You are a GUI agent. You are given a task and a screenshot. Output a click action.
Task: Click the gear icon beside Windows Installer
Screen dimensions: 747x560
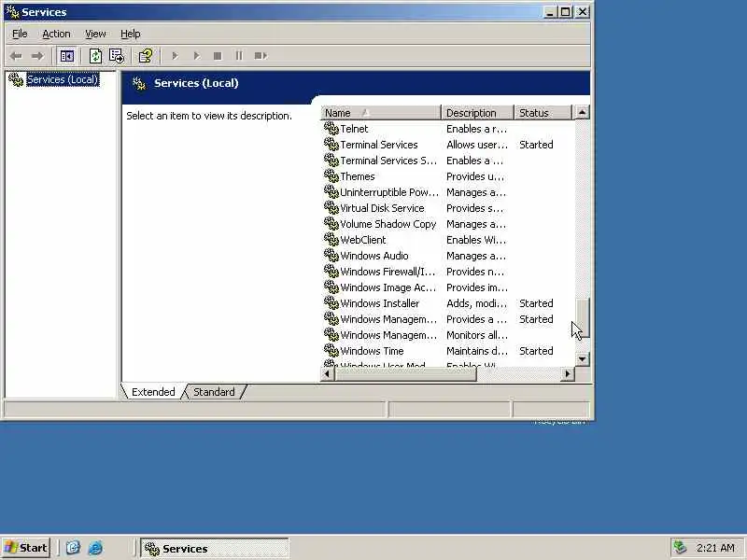331,302
